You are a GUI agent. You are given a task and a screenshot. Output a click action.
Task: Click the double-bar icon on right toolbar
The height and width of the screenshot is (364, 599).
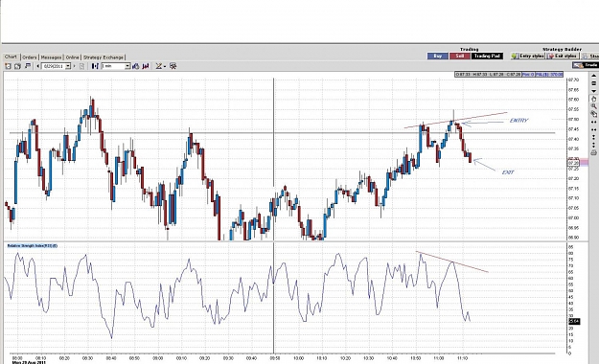click(x=593, y=83)
